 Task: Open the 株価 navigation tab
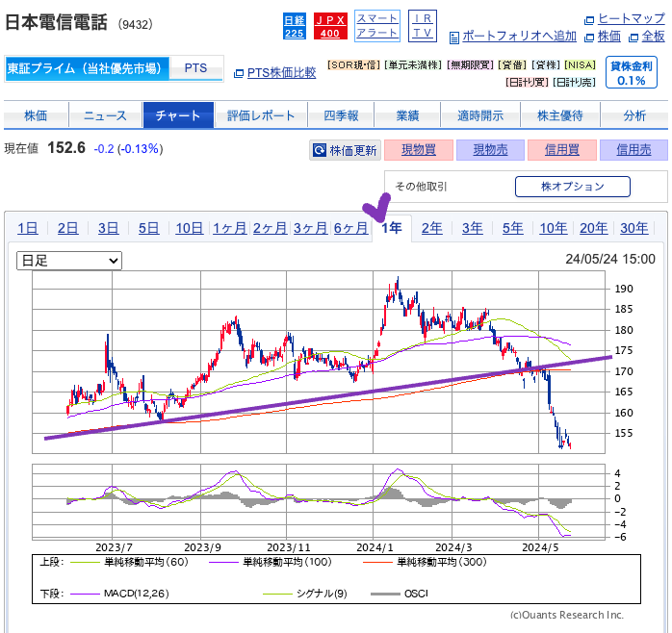coord(36,115)
